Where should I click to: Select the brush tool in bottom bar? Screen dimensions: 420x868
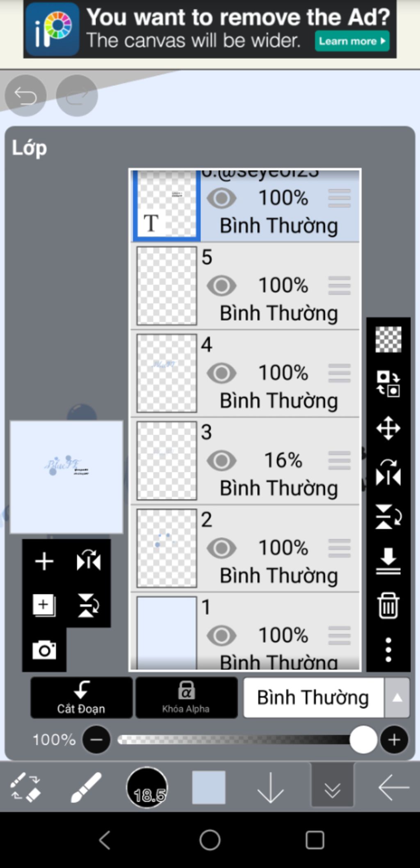pos(86,787)
